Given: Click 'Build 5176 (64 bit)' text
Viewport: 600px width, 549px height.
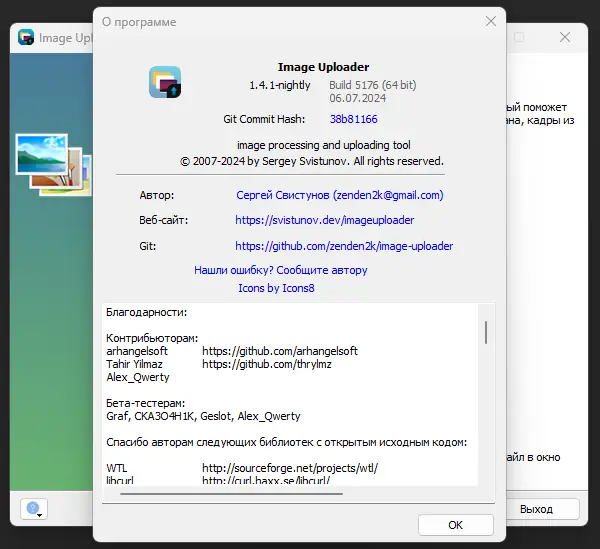Looking at the screenshot, I should click(373, 85).
